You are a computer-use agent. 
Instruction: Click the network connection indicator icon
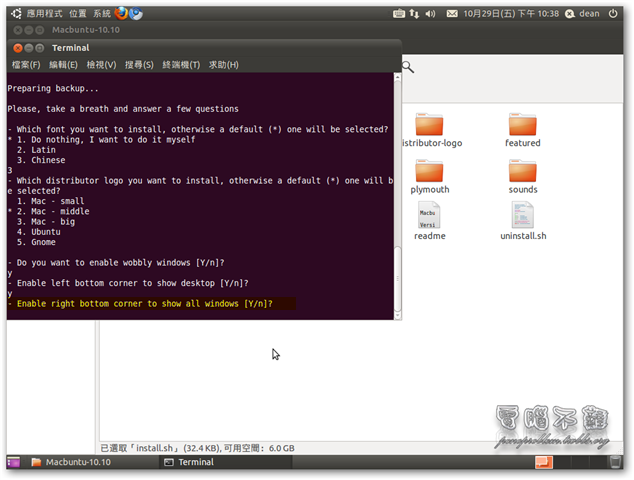[x=415, y=14]
